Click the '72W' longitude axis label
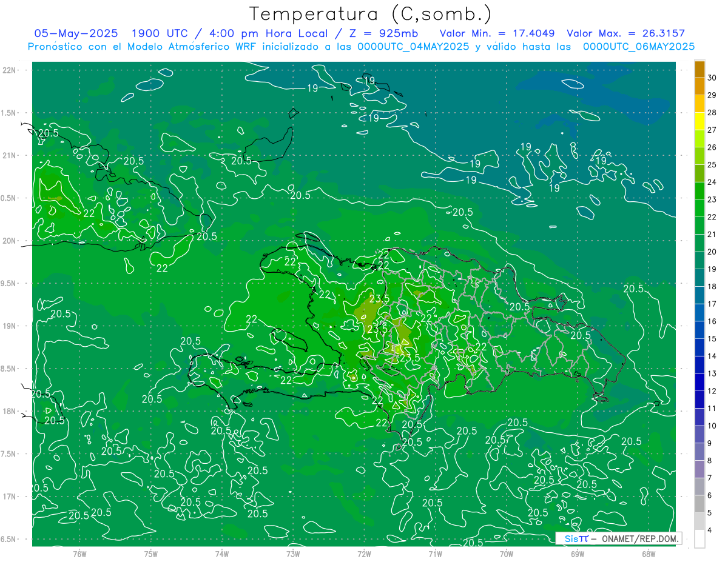Screen dimensions: 728x562 coord(364,554)
